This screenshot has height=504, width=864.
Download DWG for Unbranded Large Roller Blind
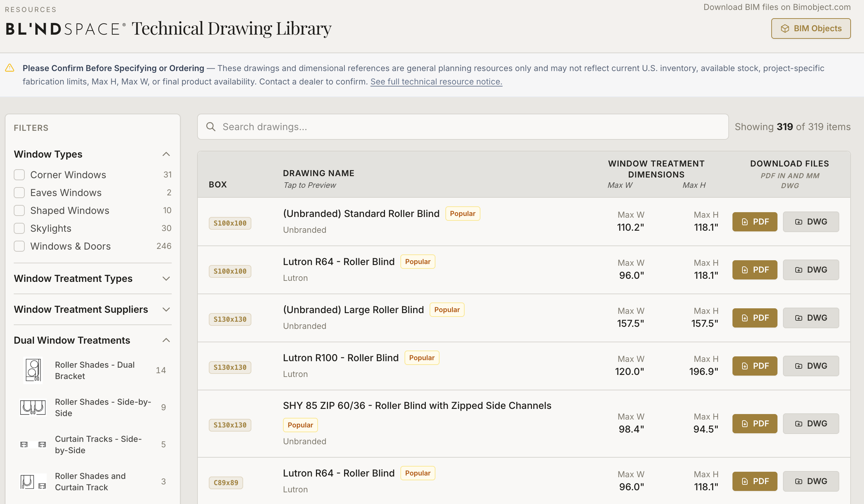coord(811,318)
